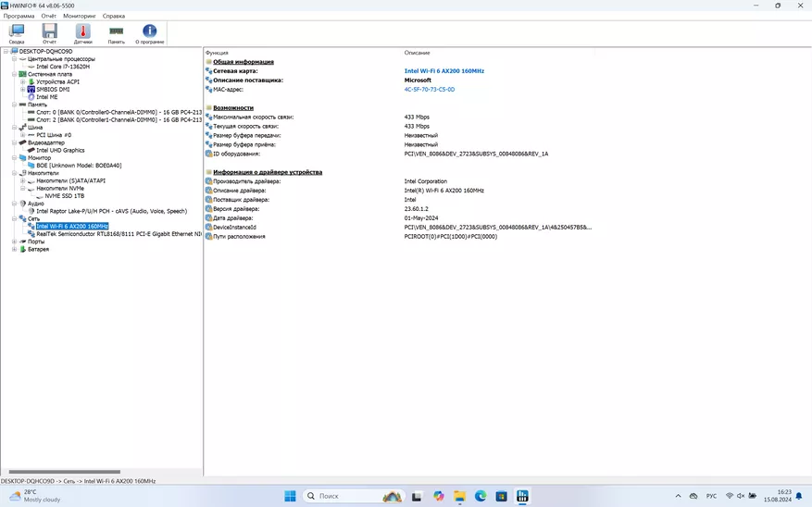Select Intel Raptor Lake cAVS audio item
812x507 pixels.
pos(111,211)
